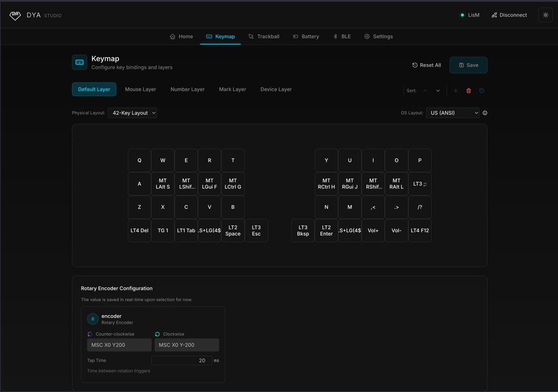Image resolution: width=558 pixels, height=392 pixels.
Task: Click the Keymap keyboard icon beside heading
Action: tap(80, 62)
